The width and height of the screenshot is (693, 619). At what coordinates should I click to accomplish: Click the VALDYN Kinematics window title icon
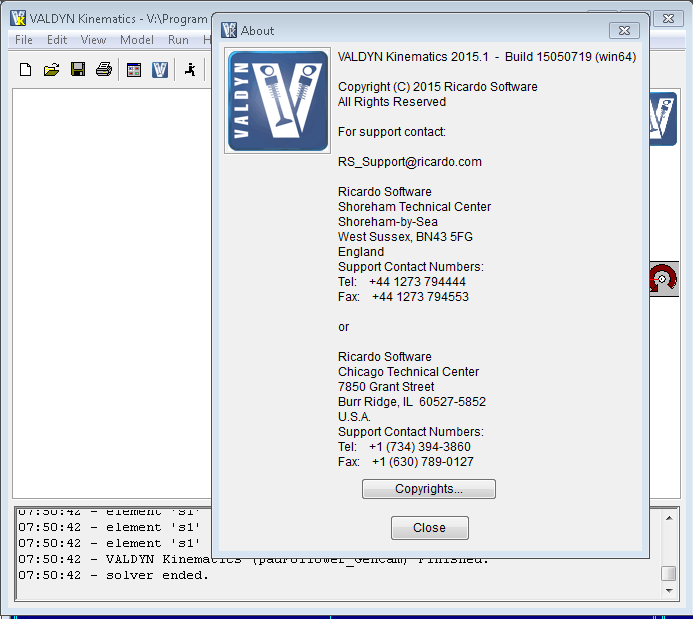[x=18, y=19]
